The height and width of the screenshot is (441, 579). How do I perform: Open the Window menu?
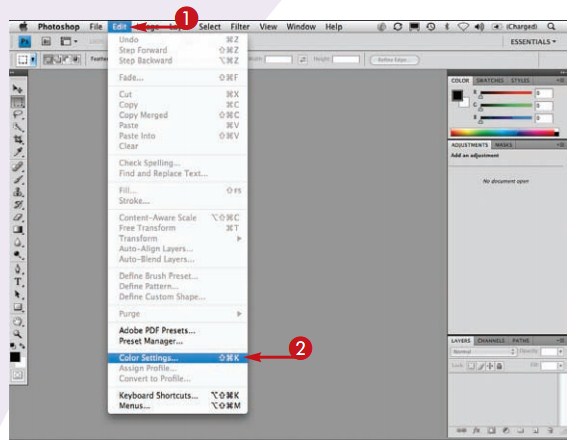pos(301,27)
